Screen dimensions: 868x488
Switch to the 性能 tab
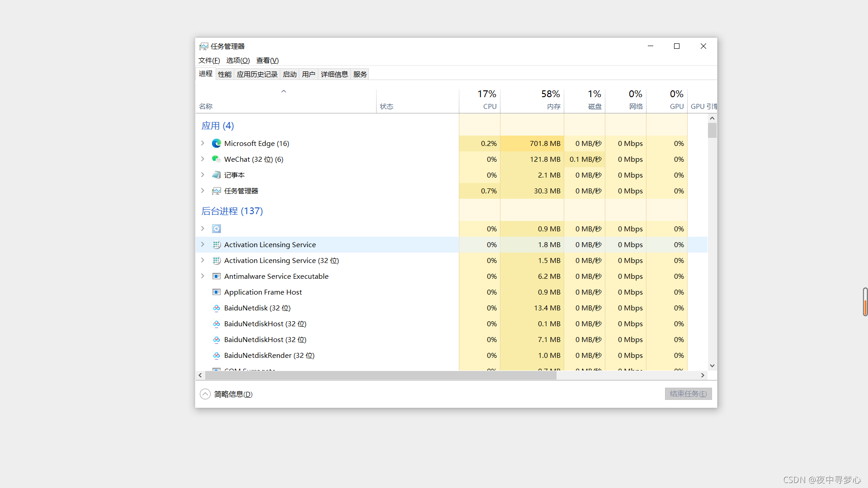pyautogui.click(x=224, y=74)
